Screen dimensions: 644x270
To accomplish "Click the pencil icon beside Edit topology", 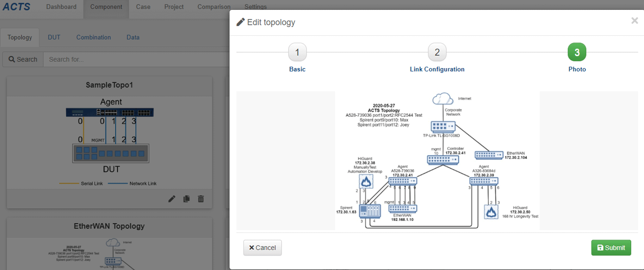I will 241,22.
